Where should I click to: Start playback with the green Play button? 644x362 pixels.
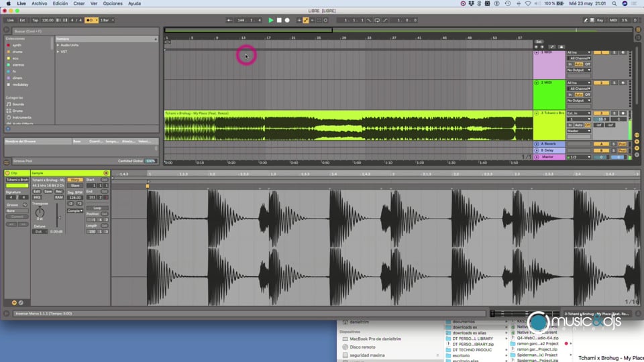[x=270, y=20]
